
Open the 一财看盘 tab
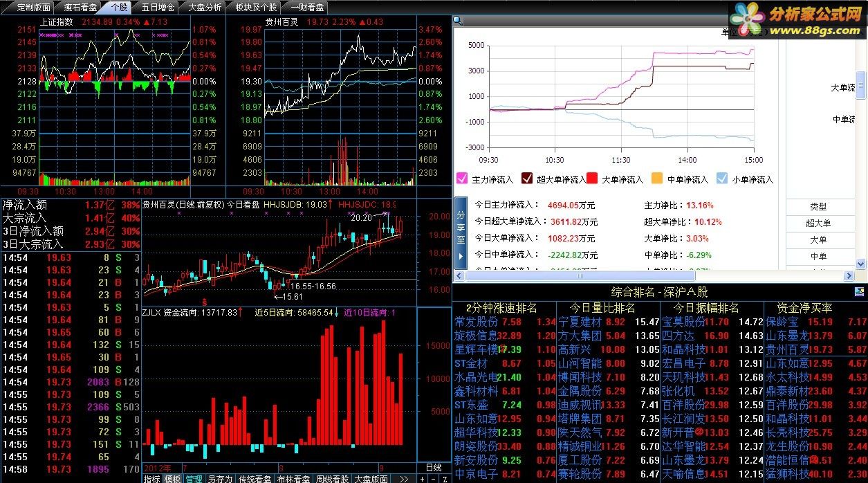[x=306, y=8]
